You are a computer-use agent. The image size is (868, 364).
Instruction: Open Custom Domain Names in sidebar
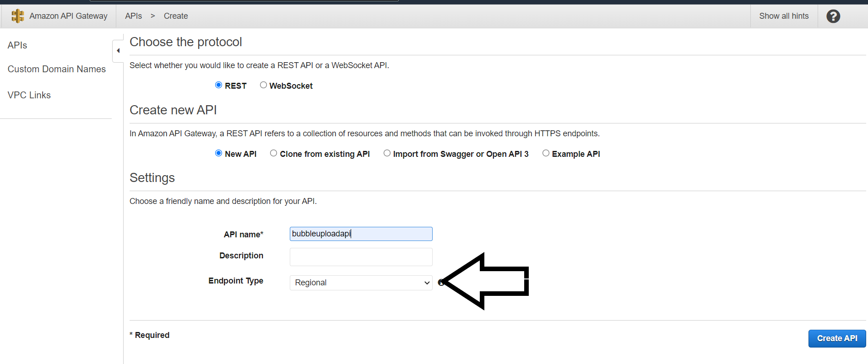pos(57,69)
